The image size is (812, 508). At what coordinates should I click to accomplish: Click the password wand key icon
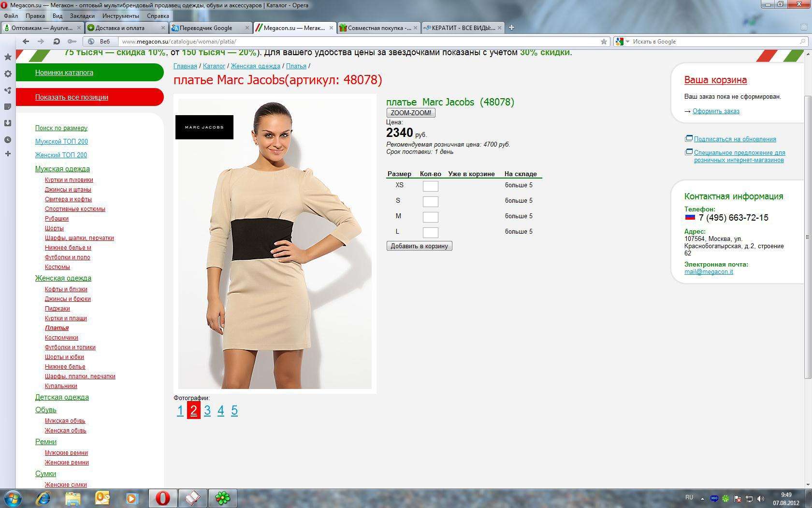(x=72, y=42)
